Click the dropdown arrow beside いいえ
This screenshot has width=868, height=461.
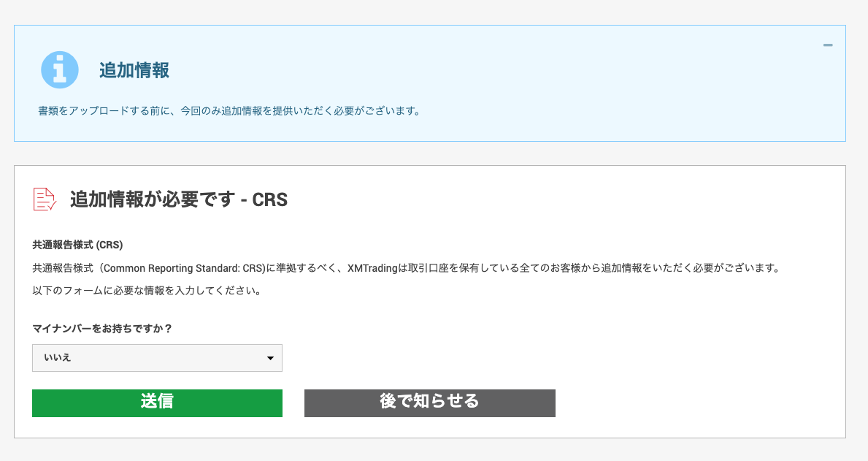click(x=270, y=358)
